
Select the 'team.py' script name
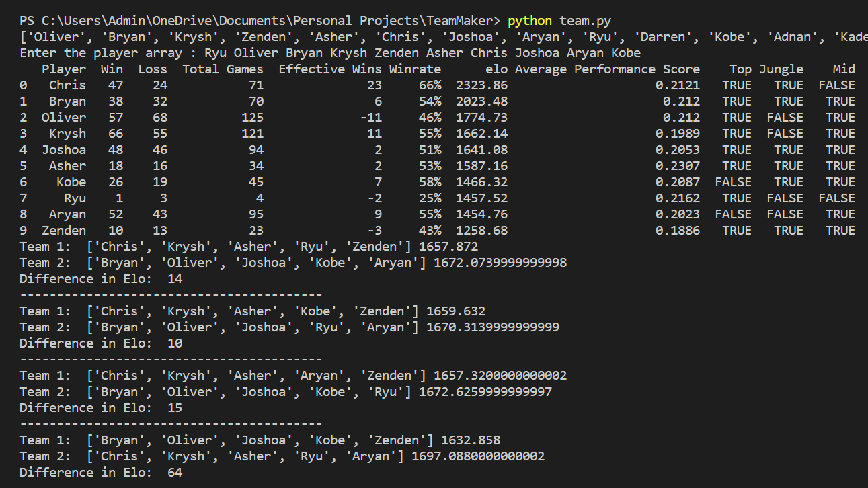coord(585,21)
